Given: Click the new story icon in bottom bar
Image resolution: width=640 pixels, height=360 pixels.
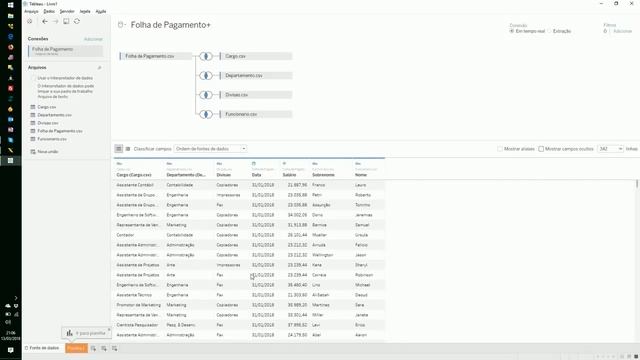Looking at the screenshot, I should click(x=114, y=348).
